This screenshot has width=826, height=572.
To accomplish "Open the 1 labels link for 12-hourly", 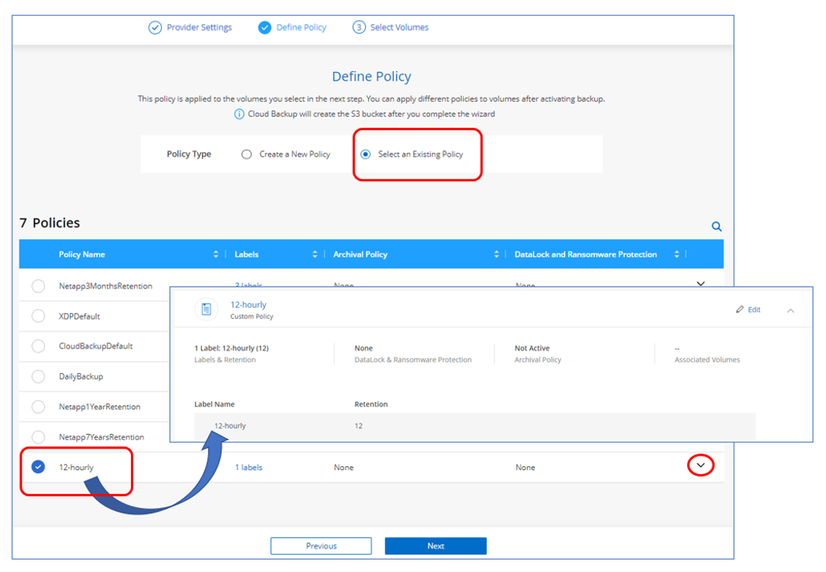I will 249,467.
